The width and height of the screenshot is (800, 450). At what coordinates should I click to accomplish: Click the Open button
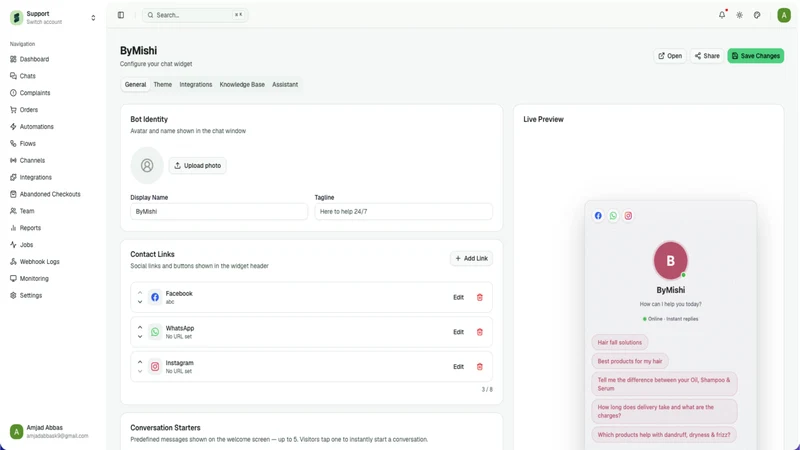(x=670, y=56)
